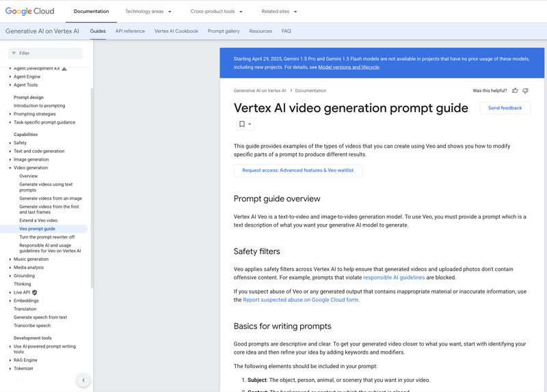Open Generate videos using text prompts
The height and width of the screenshot is (392, 547).
pos(46,187)
